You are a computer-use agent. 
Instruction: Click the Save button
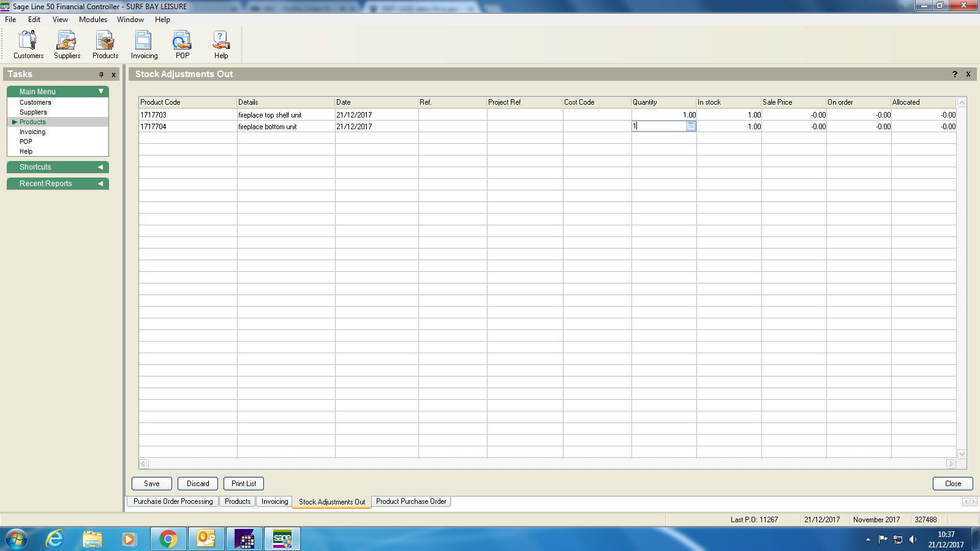152,484
